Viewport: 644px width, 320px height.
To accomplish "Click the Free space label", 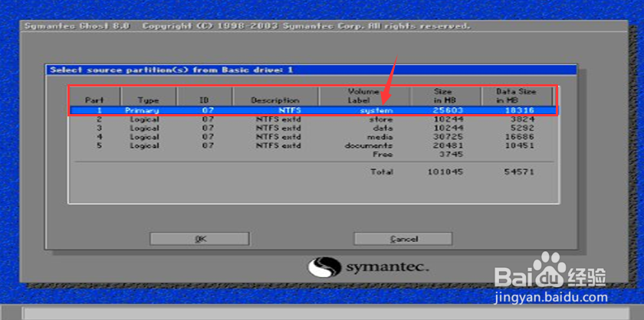I will (x=383, y=154).
